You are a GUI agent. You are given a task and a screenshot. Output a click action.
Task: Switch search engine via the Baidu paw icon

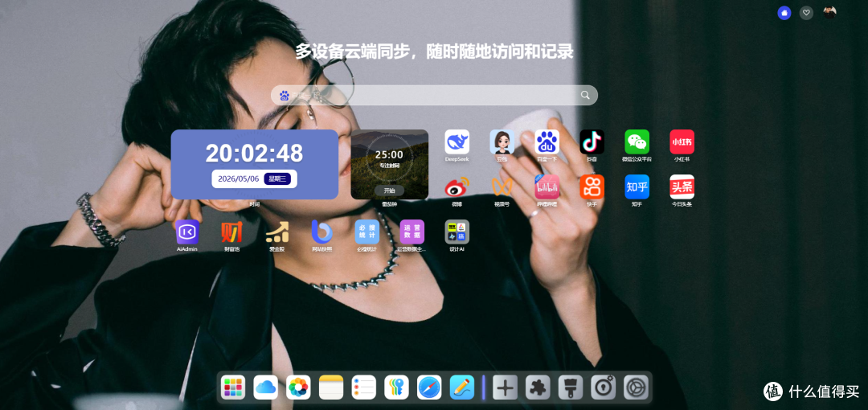point(285,96)
